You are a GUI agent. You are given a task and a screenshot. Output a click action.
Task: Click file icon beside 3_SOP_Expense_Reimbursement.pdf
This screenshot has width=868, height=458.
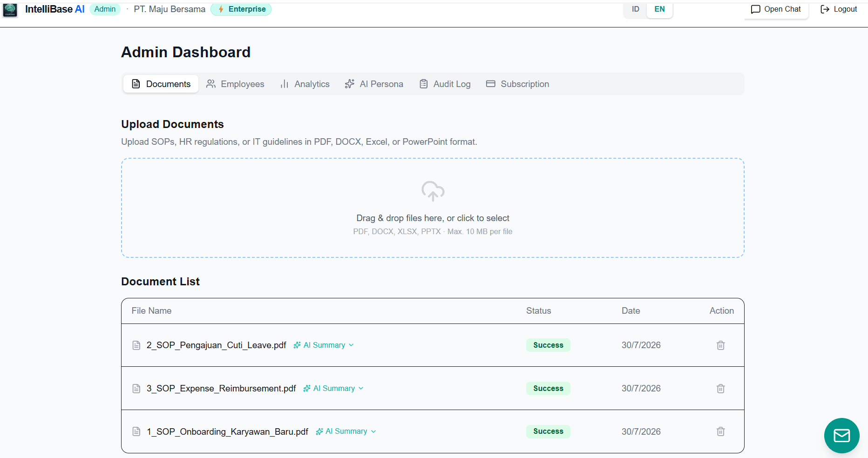(x=136, y=388)
